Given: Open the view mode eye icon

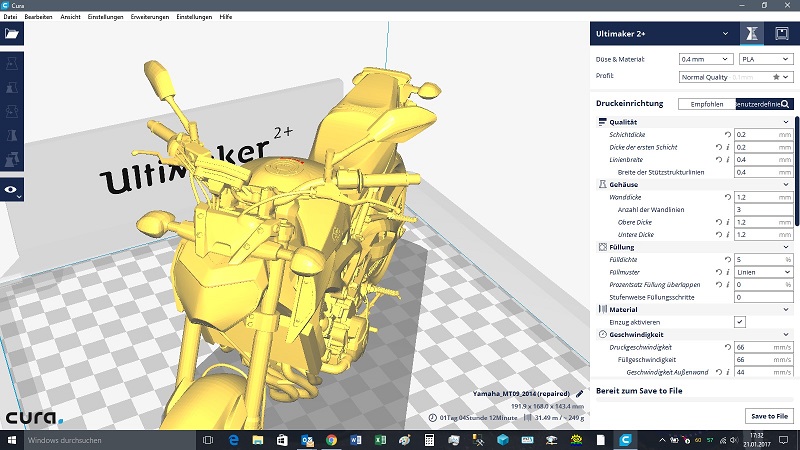Looking at the screenshot, I should click(x=12, y=188).
